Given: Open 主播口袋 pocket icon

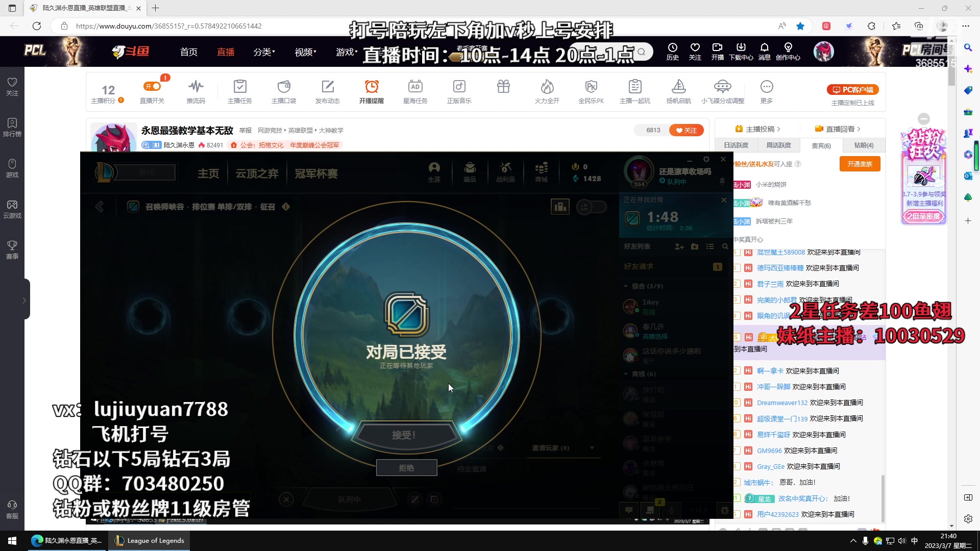Looking at the screenshot, I should click(x=284, y=92).
